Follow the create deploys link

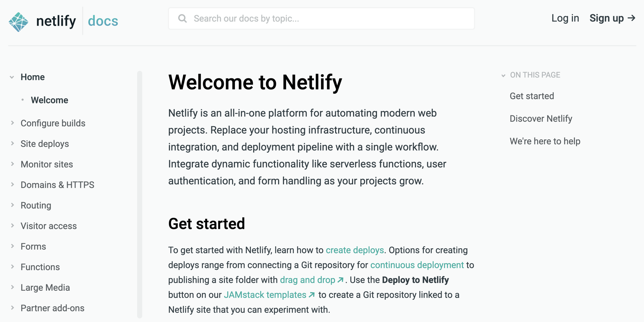point(354,250)
